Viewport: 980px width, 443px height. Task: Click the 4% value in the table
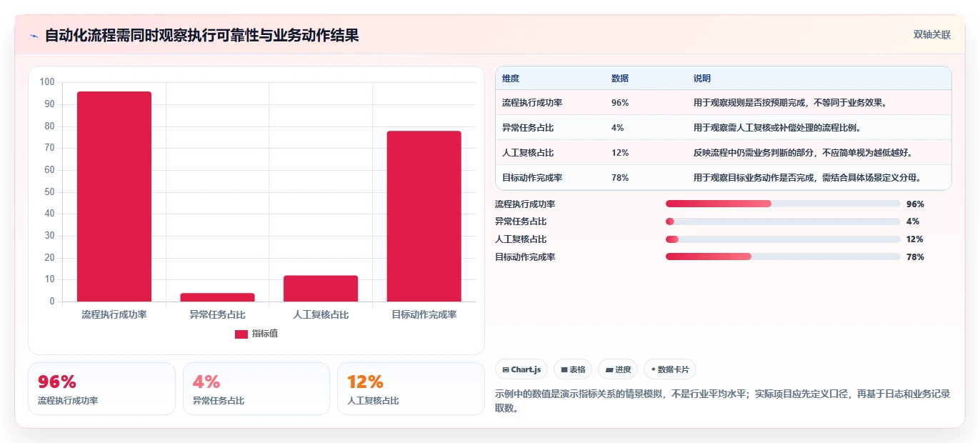coord(618,128)
